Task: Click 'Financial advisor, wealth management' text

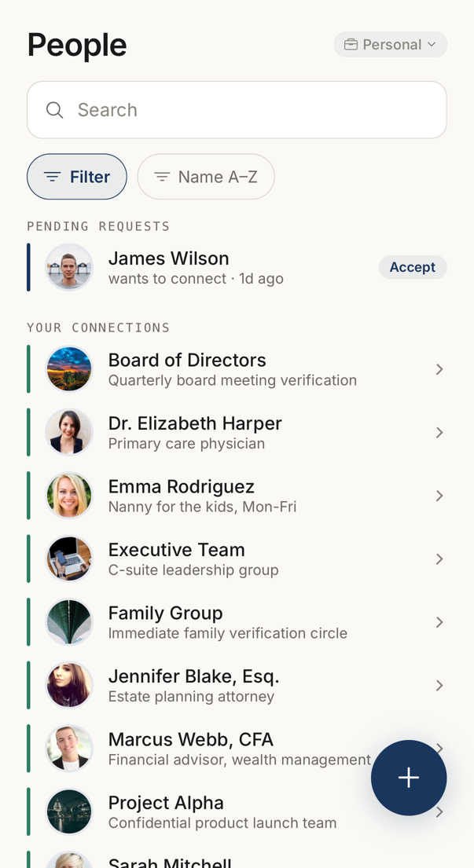Action: click(240, 760)
